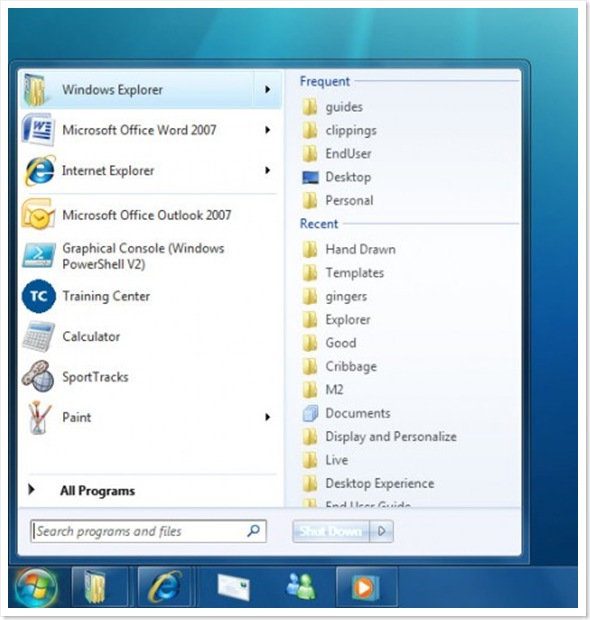Expand the Windows Explorer jump list arrow
This screenshot has height=620, width=590.
268,90
